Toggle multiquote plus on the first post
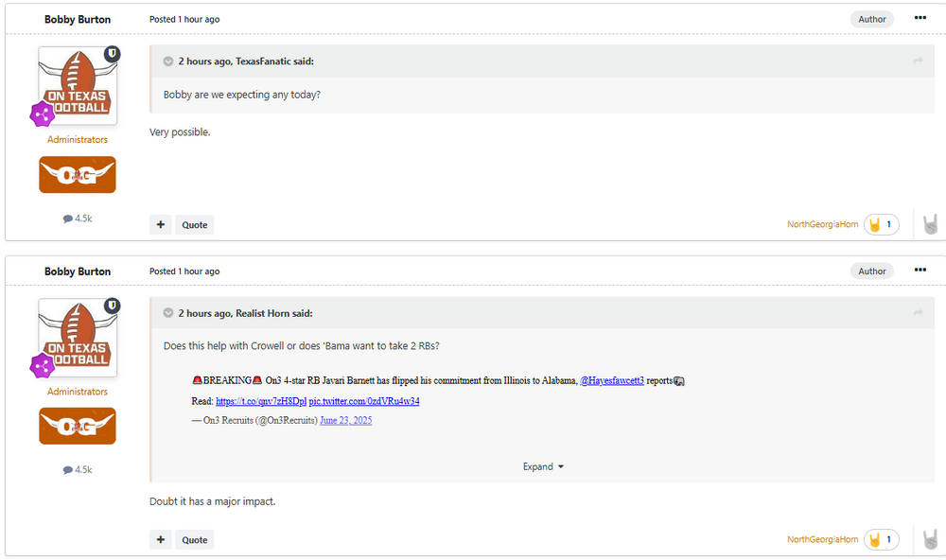Image resolution: width=946 pixels, height=560 pixels. tap(161, 224)
